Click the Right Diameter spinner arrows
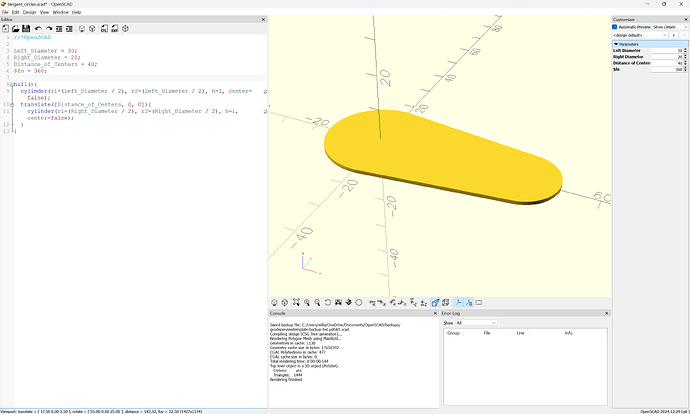690x414 pixels. pyautogui.click(x=685, y=57)
